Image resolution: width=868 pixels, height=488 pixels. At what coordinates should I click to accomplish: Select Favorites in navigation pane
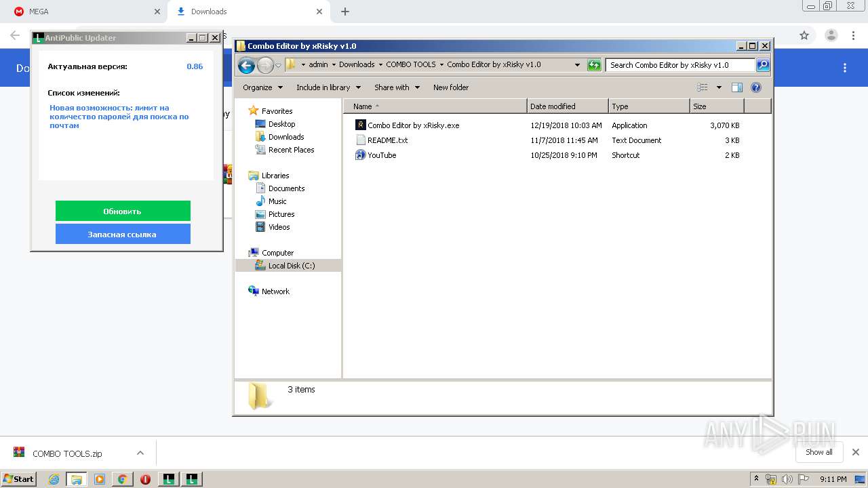click(271, 111)
